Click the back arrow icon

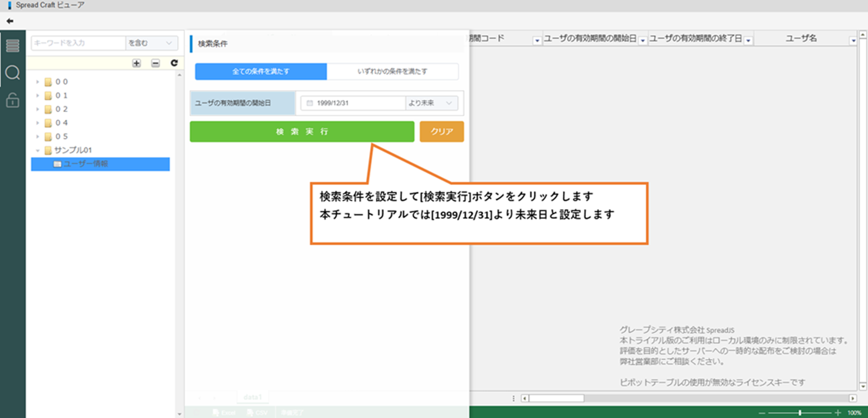coord(10,21)
